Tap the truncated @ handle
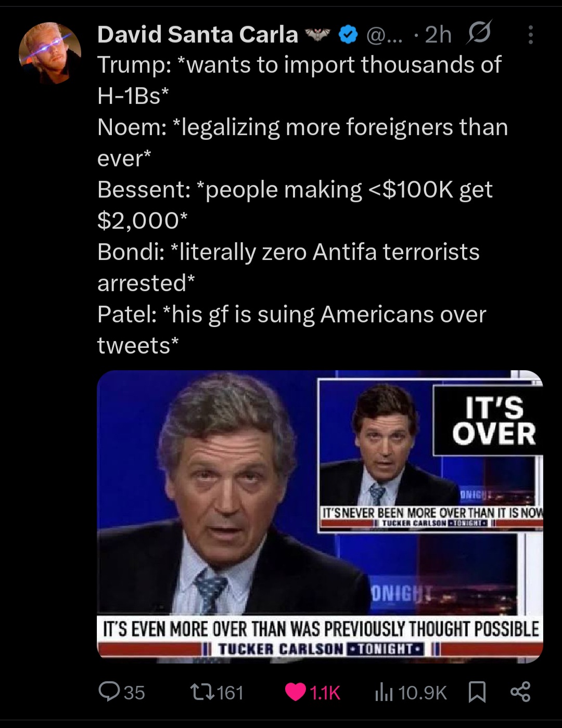The image size is (562, 728). click(385, 35)
